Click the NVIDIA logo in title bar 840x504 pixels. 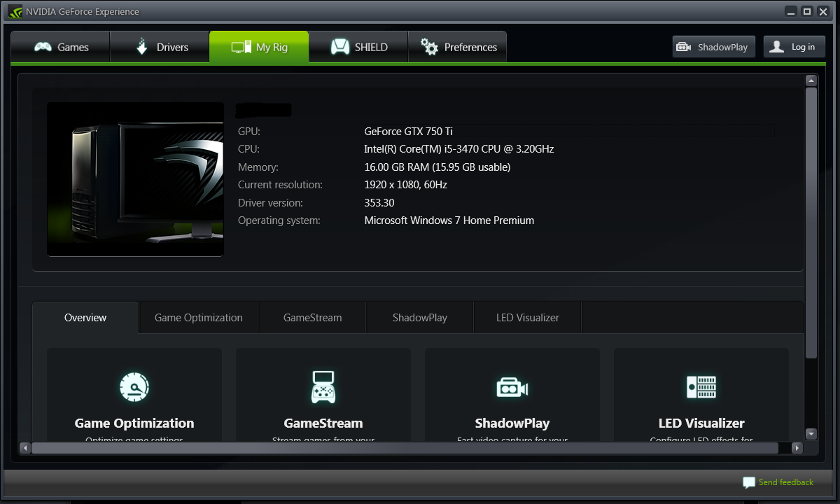[15, 11]
